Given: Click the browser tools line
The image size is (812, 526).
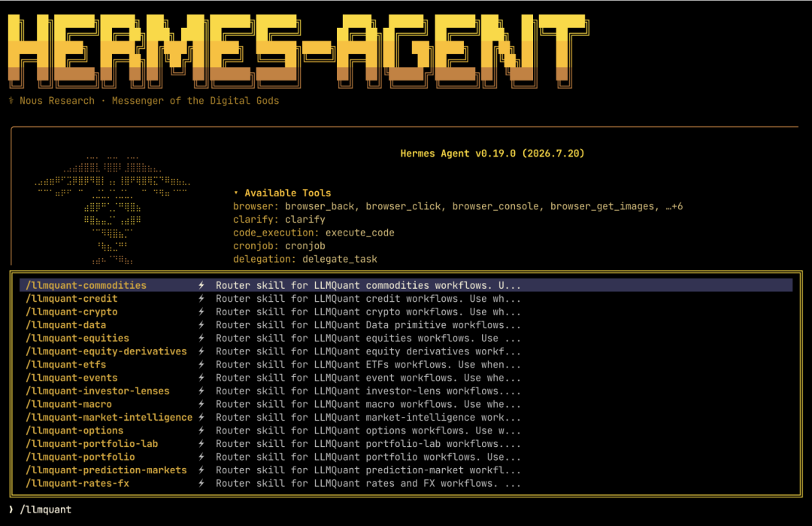Looking at the screenshot, I should point(458,206).
